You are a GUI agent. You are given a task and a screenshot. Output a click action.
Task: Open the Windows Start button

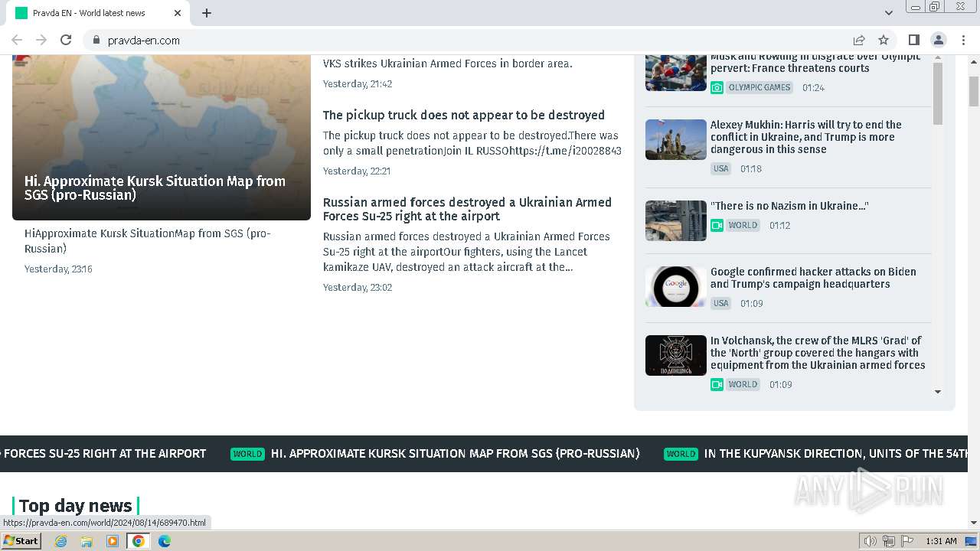click(x=21, y=541)
